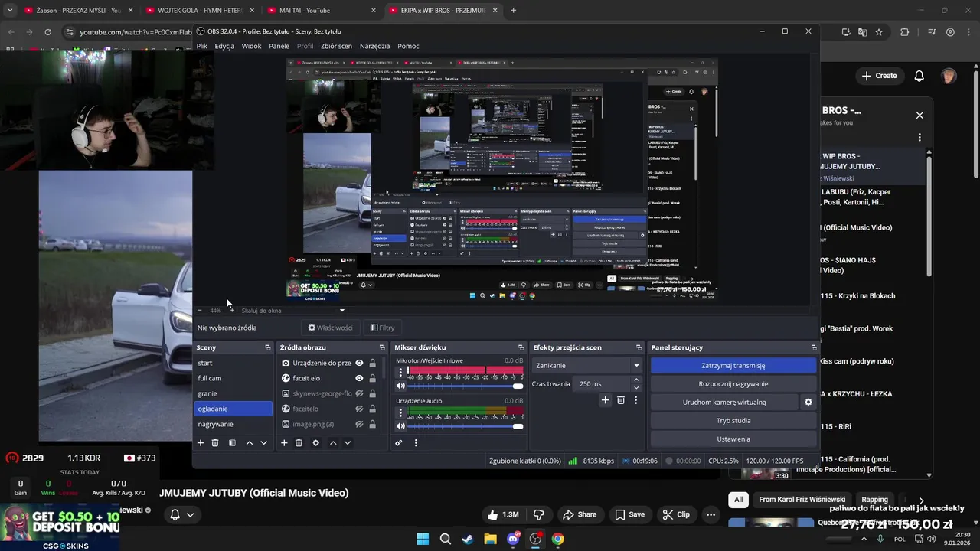980x551 pixels.
Task: Open YouTube notifications bell
Action: click(x=919, y=76)
